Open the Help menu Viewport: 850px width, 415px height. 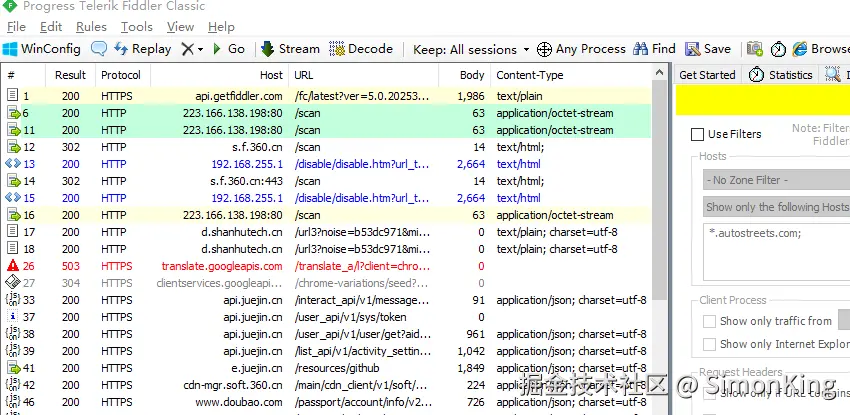pyautogui.click(x=221, y=27)
